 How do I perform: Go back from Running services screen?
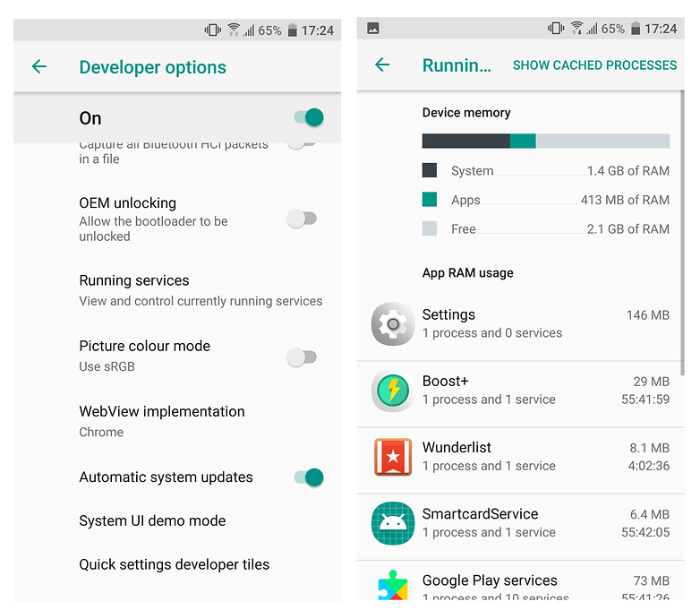coord(382,64)
